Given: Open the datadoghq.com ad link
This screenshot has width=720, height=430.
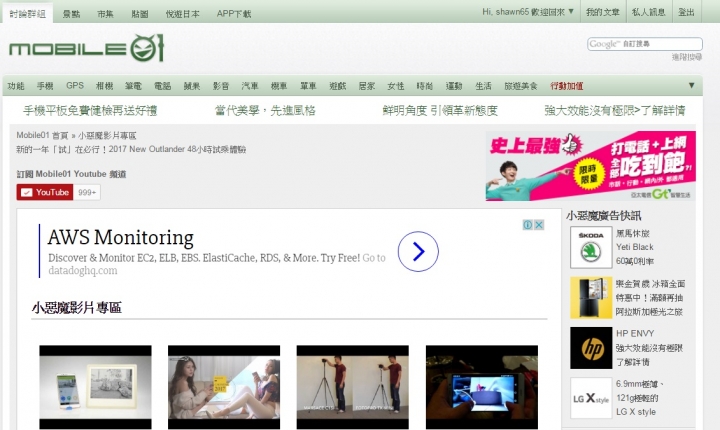Looking at the screenshot, I should [83, 271].
